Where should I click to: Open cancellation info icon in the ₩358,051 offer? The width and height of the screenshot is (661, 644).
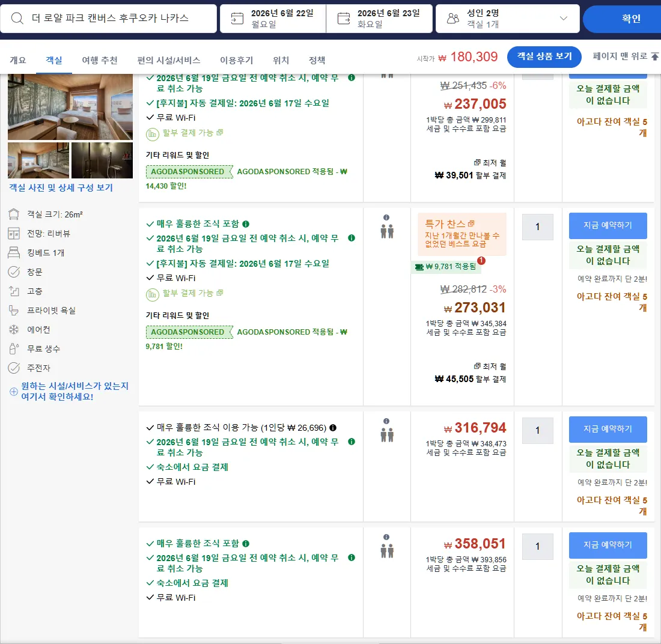[x=352, y=557]
